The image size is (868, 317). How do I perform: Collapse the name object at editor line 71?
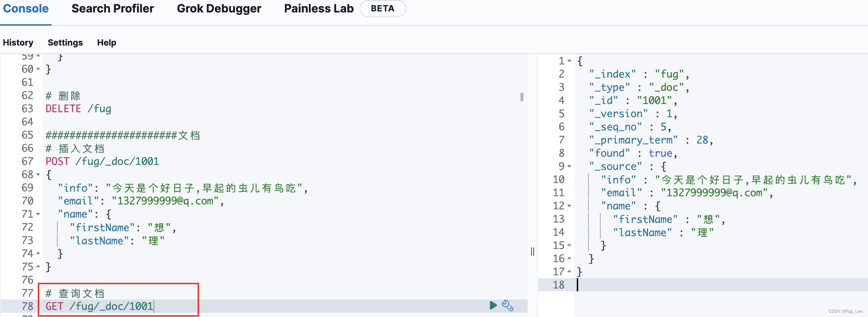click(x=38, y=214)
